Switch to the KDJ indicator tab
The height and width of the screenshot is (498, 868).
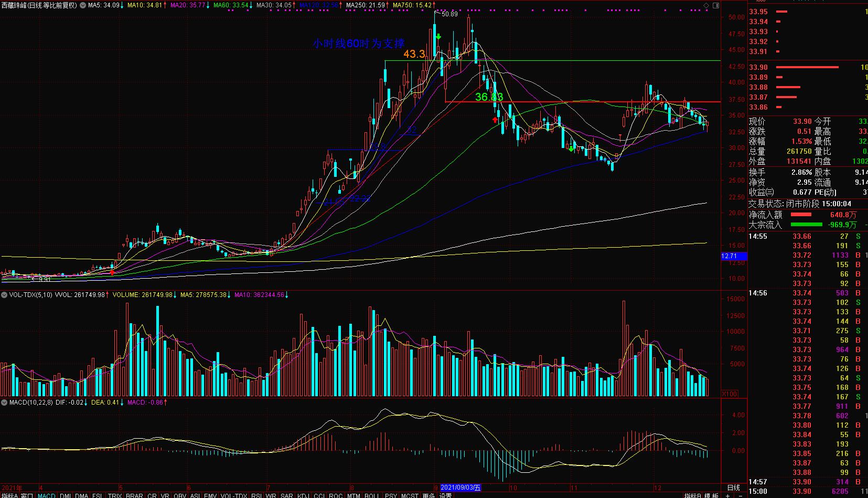(x=304, y=495)
